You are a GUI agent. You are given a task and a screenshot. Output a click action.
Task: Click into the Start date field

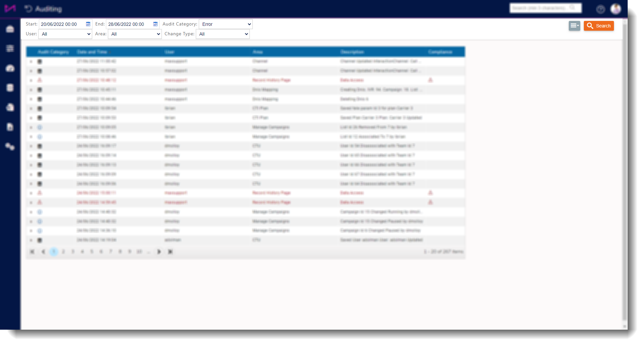(x=62, y=24)
